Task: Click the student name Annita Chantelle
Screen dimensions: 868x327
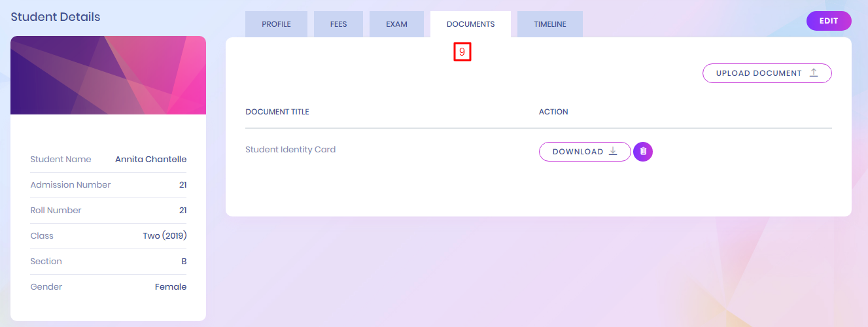Action: click(x=150, y=159)
